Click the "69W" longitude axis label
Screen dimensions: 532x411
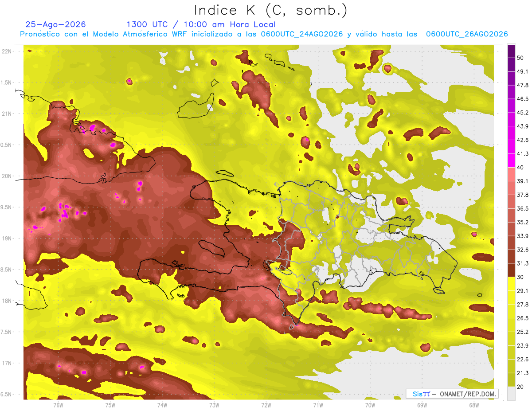point(422,405)
